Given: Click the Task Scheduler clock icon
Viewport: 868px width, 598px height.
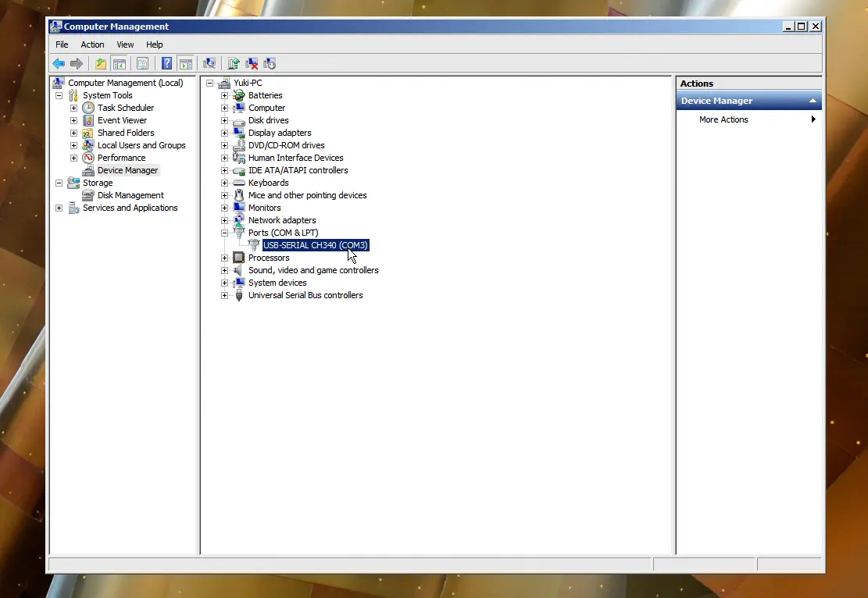Looking at the screenshot, I should (x=88, y=108).
